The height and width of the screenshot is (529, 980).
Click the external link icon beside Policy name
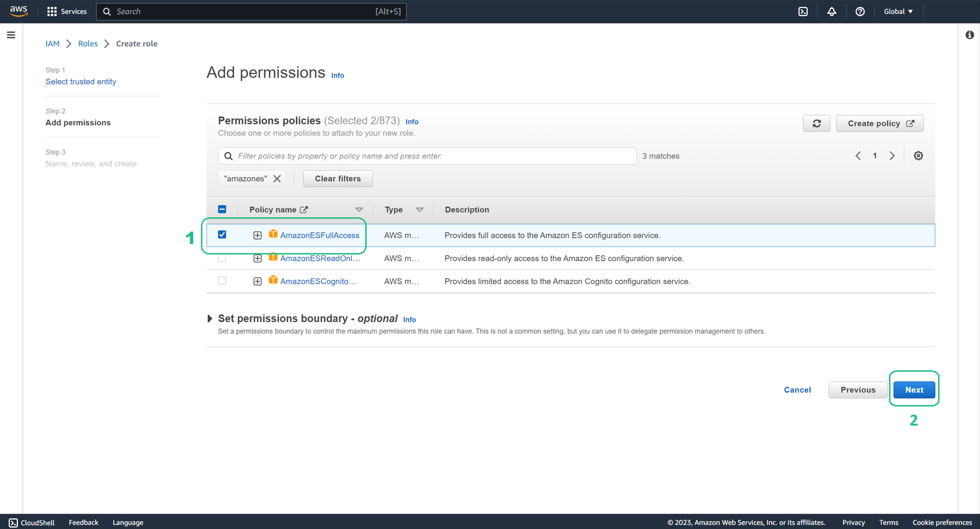click(304, 210)
